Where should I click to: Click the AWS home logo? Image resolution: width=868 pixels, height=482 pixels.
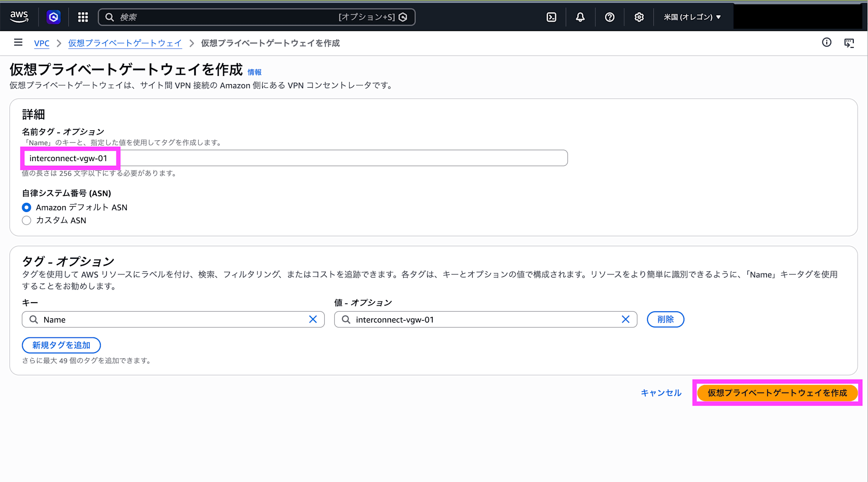point(19,16)
